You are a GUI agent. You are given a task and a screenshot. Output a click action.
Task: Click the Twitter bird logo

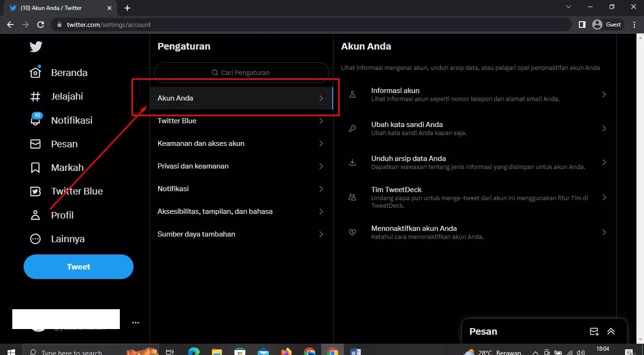(36, 46)
